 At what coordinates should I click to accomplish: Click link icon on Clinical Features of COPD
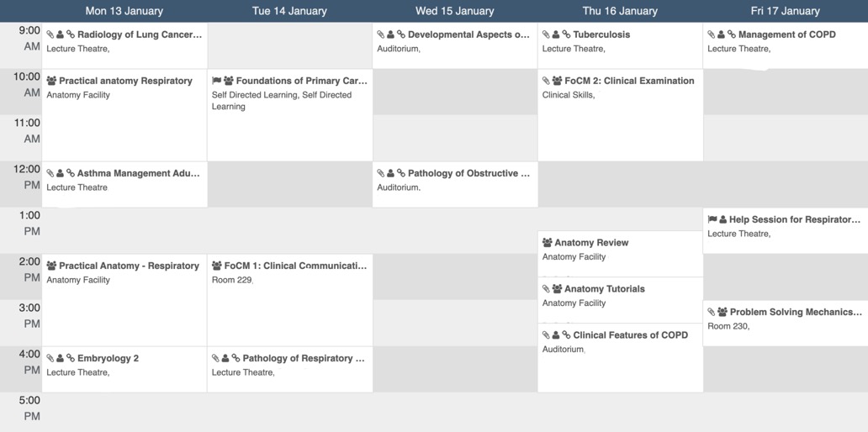click(x=567, y=335)
